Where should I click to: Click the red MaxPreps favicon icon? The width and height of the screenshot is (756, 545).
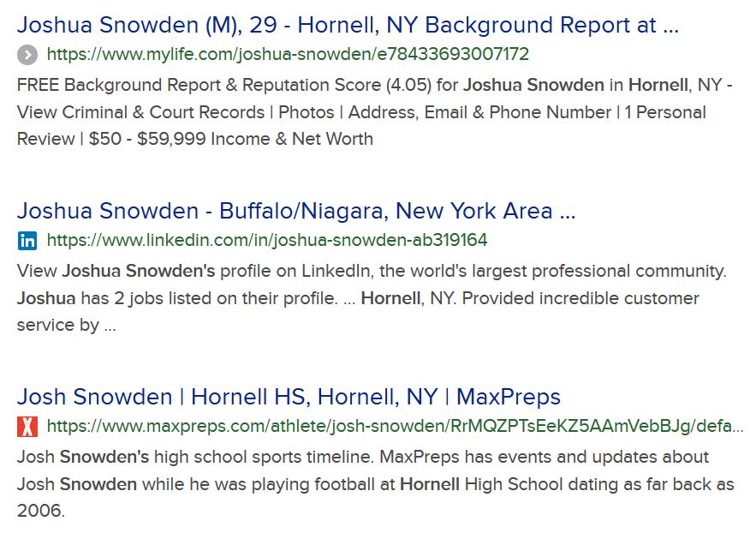[27, 426]
